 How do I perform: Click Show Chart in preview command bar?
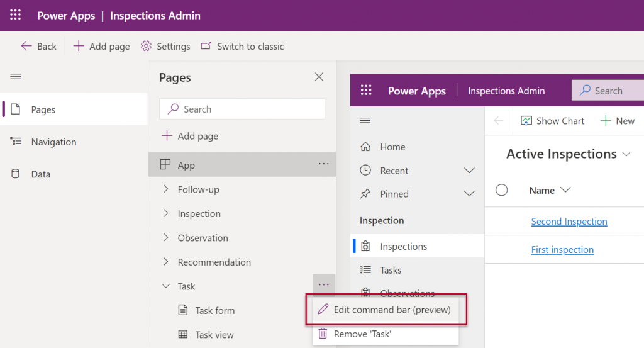[552, 121]
